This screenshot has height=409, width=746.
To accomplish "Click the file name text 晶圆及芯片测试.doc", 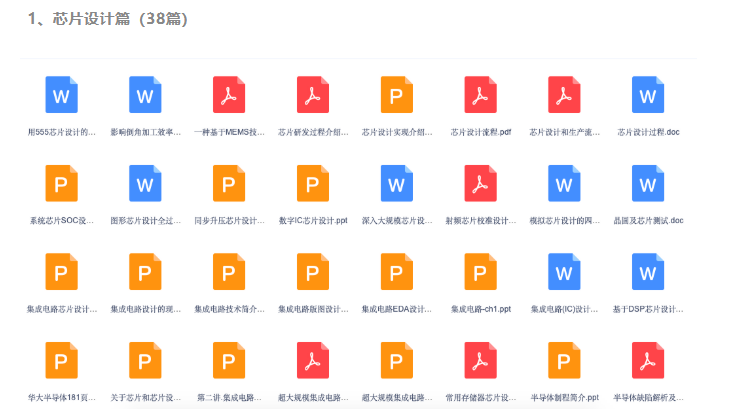I will tap(648, 221).
